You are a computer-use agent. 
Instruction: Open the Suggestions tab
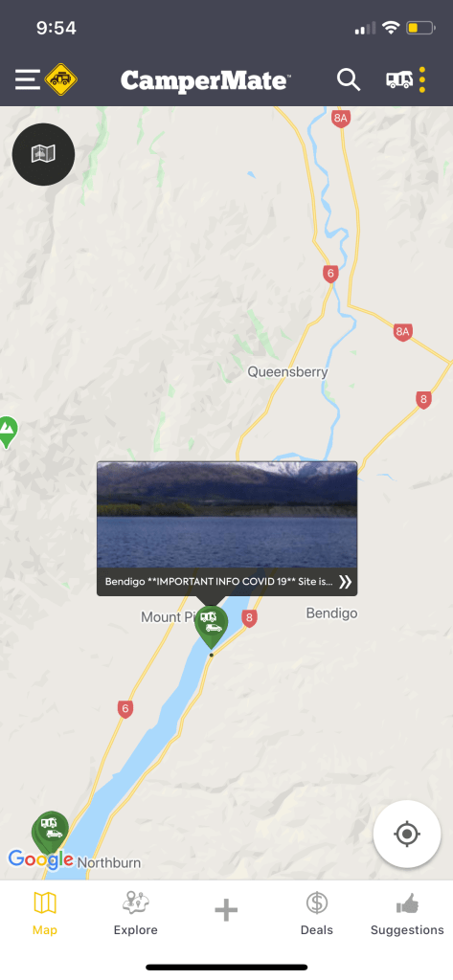(x=407, y=913)
